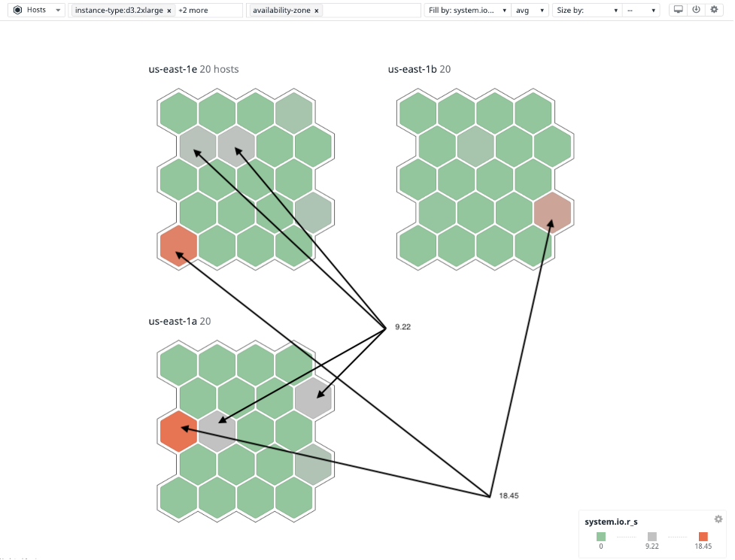Screen dimensions: 735x560
Task: Remove the instance-type:d3.2xlarge filter
Action: tap(170, 10)
